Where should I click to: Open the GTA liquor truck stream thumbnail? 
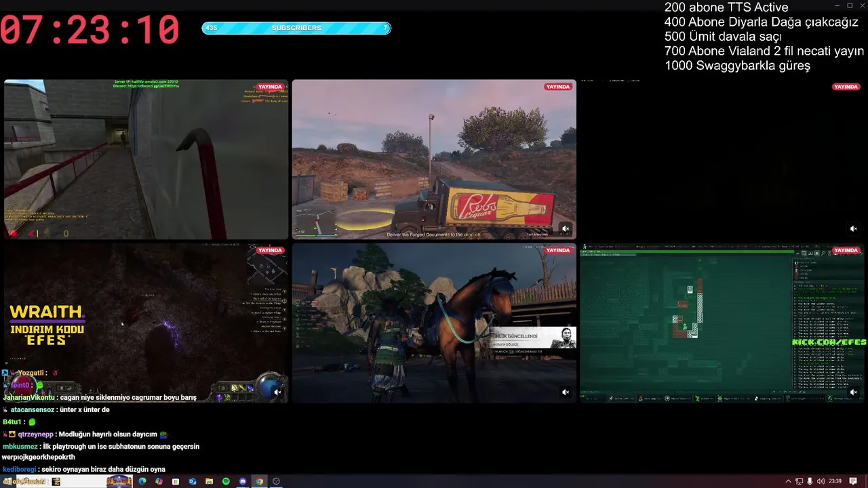pyautogui.click(x=434, y=159)
